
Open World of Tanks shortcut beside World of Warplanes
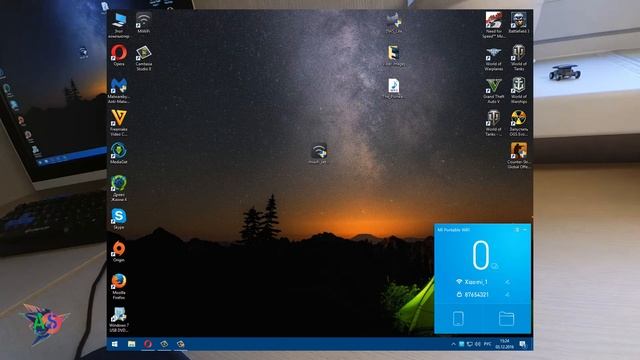pos(519,58)
